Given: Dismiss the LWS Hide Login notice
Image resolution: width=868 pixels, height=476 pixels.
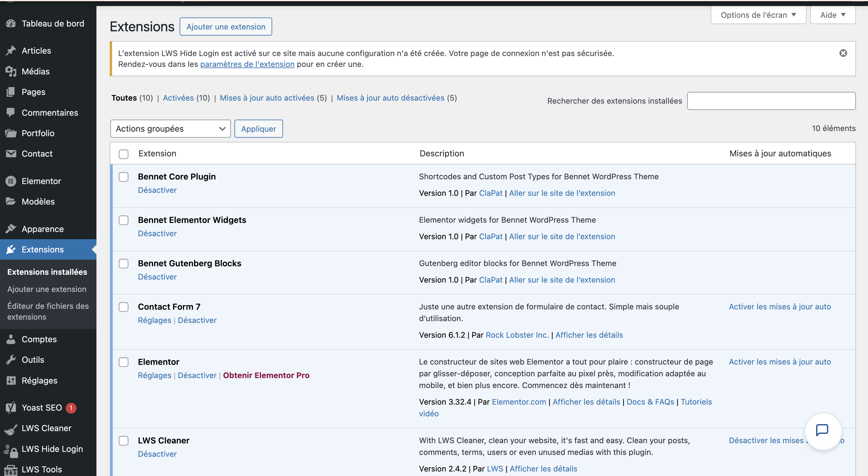Looking at the screenshot, I should click(843, 53).
